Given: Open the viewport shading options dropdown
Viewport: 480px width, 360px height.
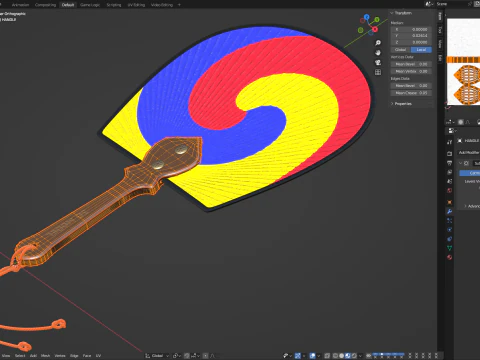Looking at the screenshot, I should 360,356.
